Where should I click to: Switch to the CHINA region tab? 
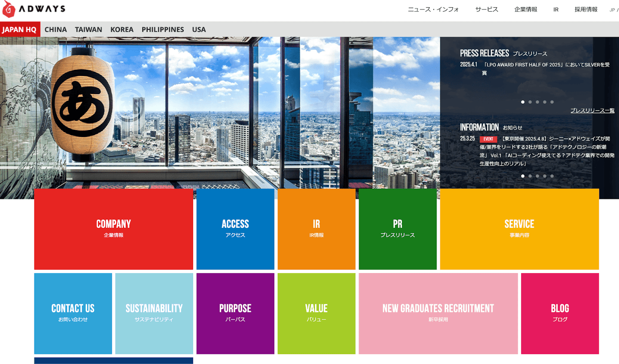(55, 30)
